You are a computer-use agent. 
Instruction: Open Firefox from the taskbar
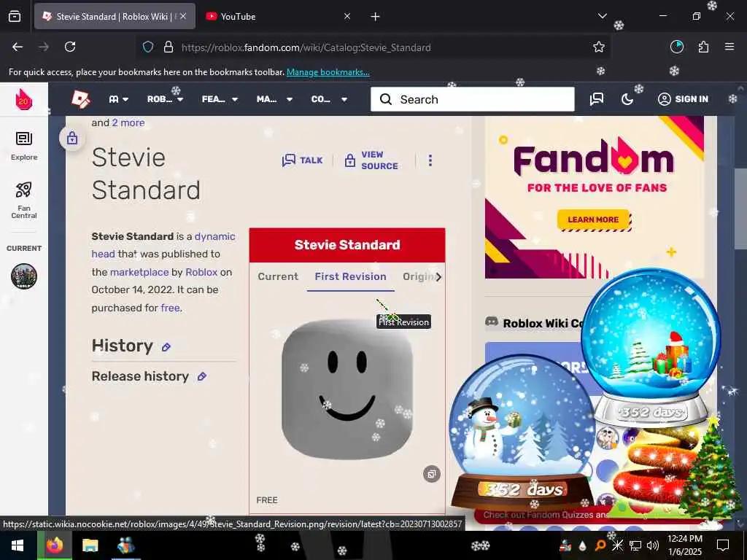pyautogui.click(x=54, y=545)
